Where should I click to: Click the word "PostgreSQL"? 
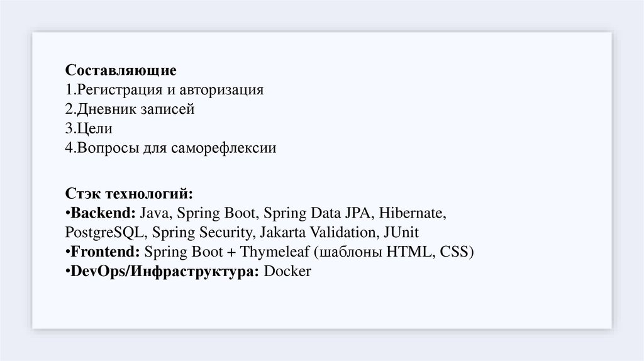[x=104, y=231]
